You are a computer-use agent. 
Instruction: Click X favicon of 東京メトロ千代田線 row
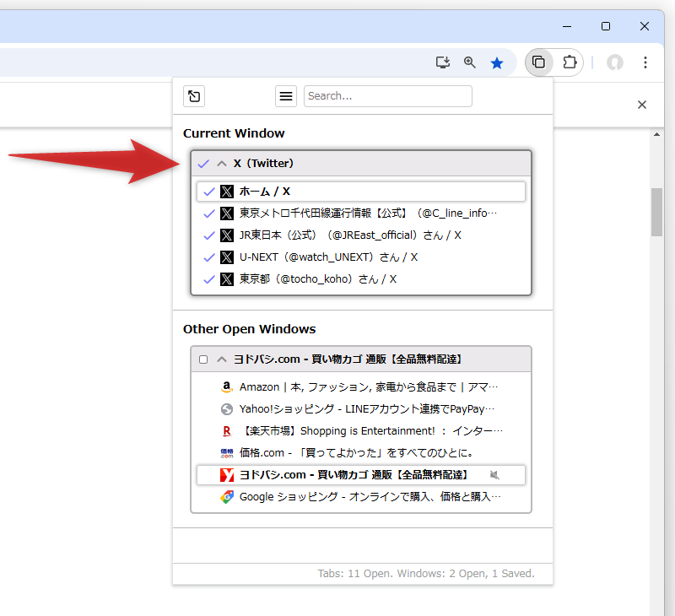[227, 213]
